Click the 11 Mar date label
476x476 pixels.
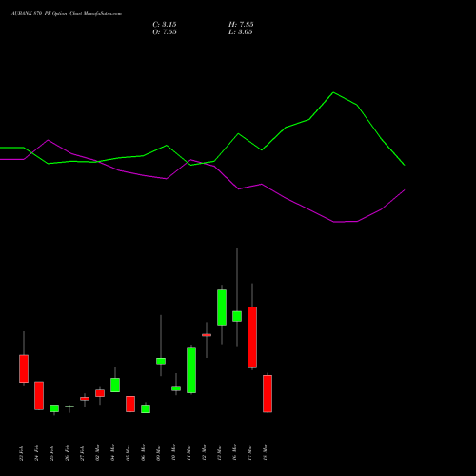[188, 452]
